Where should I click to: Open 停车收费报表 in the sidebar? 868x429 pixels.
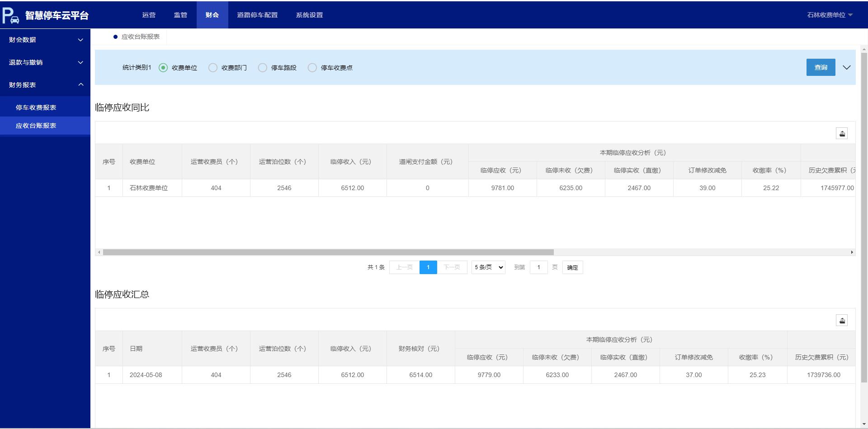(45, 107)
